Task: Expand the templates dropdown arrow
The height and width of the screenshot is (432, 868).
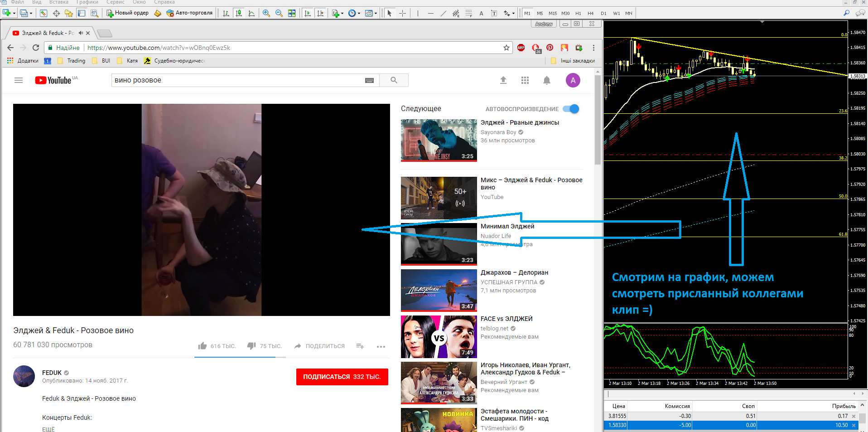Action: [x=376, y=14]
